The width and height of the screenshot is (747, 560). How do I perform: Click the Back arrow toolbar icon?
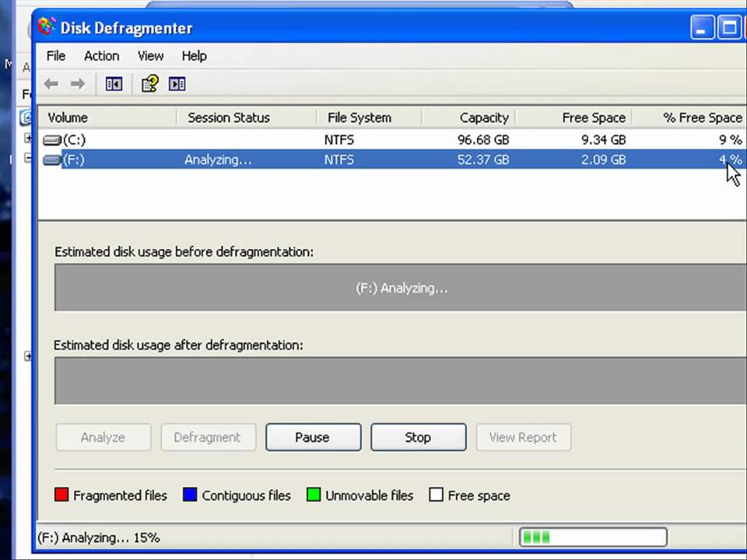(51, 84)
